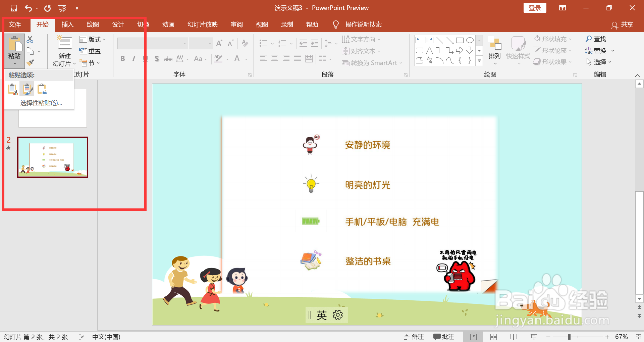Open the File (文件) tab
Viewport: 644px width, 342px height.
[15, 25]
